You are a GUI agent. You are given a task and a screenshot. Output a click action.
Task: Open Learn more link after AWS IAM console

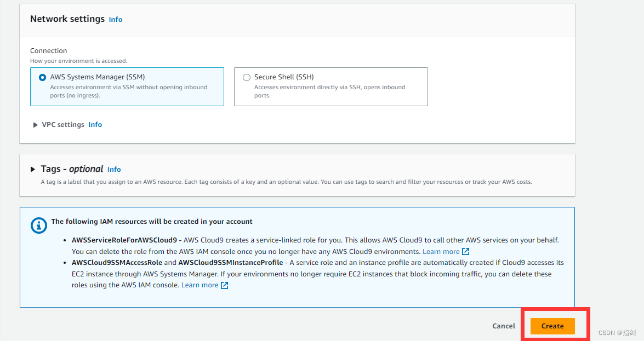tap(200, 285)
